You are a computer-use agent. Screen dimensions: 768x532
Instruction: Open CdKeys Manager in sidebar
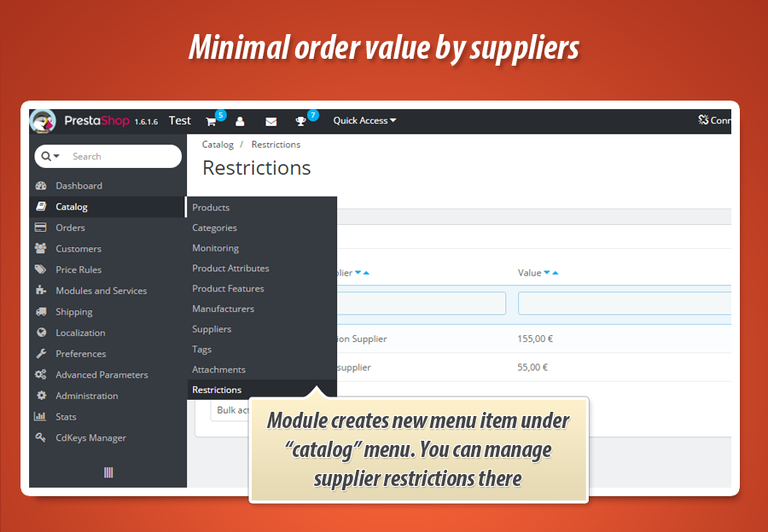coord(90,438)
